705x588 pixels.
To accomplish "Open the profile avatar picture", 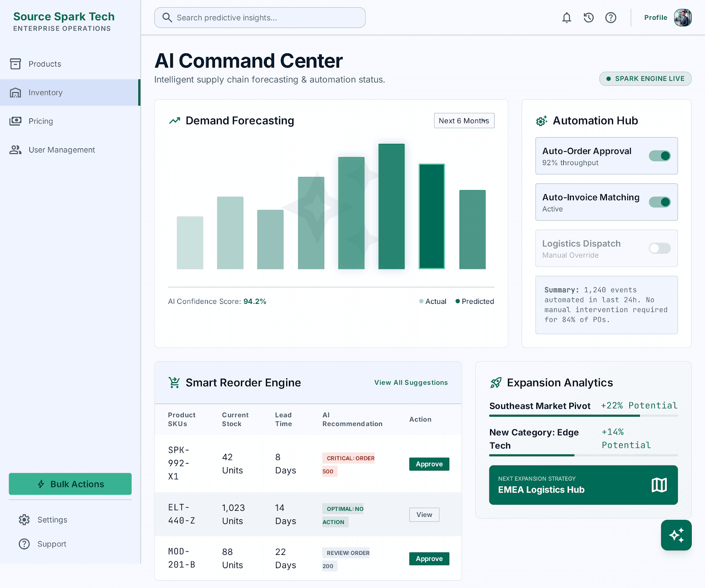I will click(683, 18).
